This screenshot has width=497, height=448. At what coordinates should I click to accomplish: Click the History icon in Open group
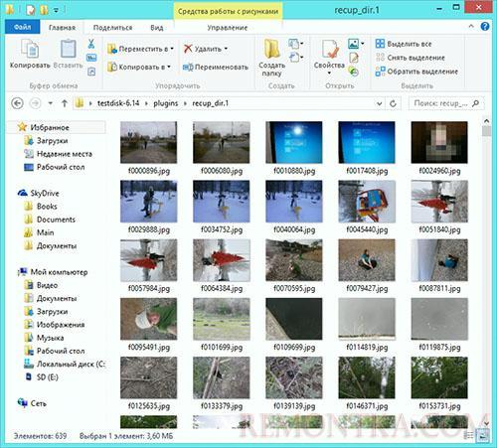[x=354, y=72]
